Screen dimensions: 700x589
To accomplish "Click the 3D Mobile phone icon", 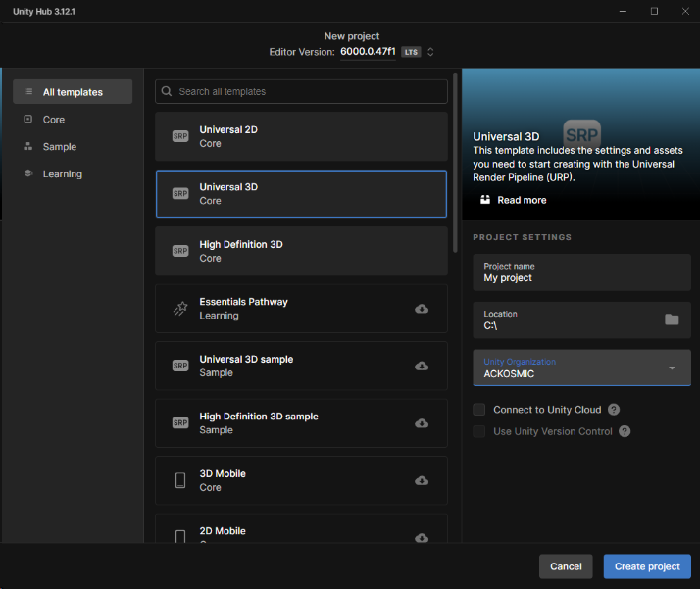I will pyautogui.click(x=180, y=480).
